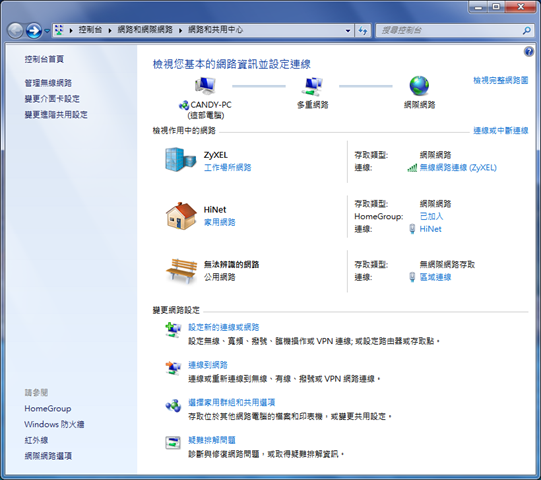This screenshot has width=541, height=480.
Task: Click the troubleshooting icon
Action: pyautogui.click(x=173, y=443)
